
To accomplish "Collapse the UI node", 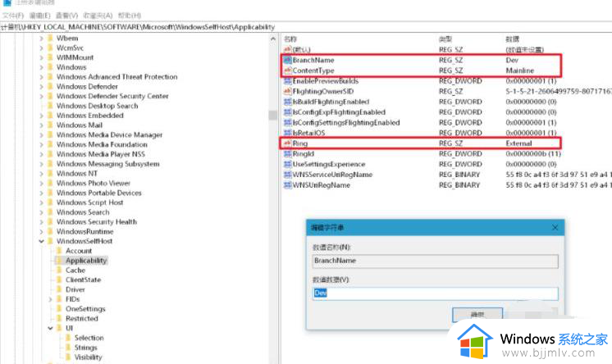I will [x=50, y=328].
